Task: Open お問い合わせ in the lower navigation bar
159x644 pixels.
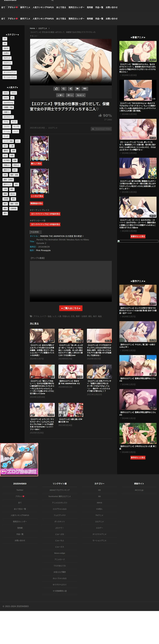Action: pos(112,19)
